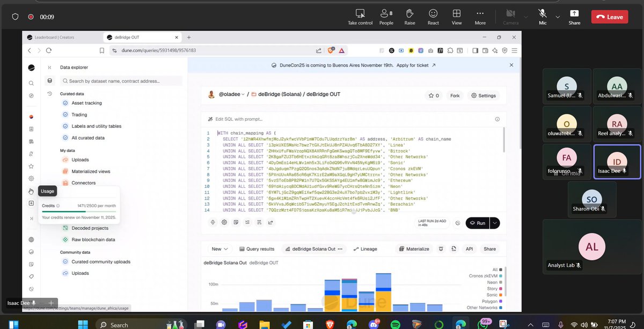The width and height of the screenshot is (644, 329).
Task: Expand the Dune sidebar with the arrow icon
Action: (31, 218)
